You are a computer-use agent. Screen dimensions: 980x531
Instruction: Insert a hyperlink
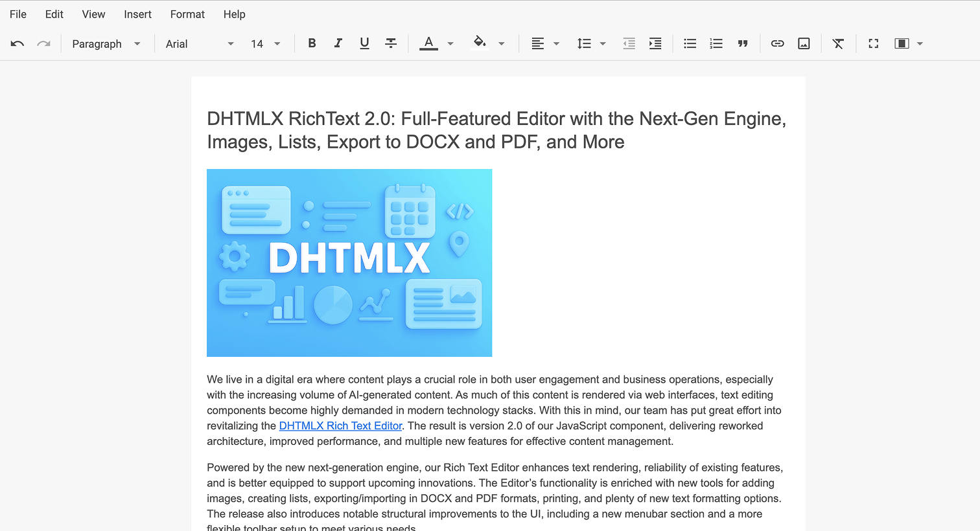point(777,43)
